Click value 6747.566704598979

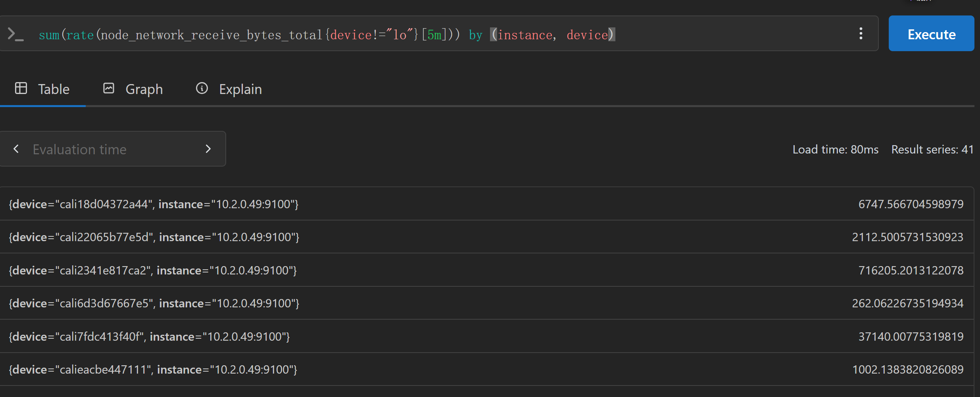[911, 204]
